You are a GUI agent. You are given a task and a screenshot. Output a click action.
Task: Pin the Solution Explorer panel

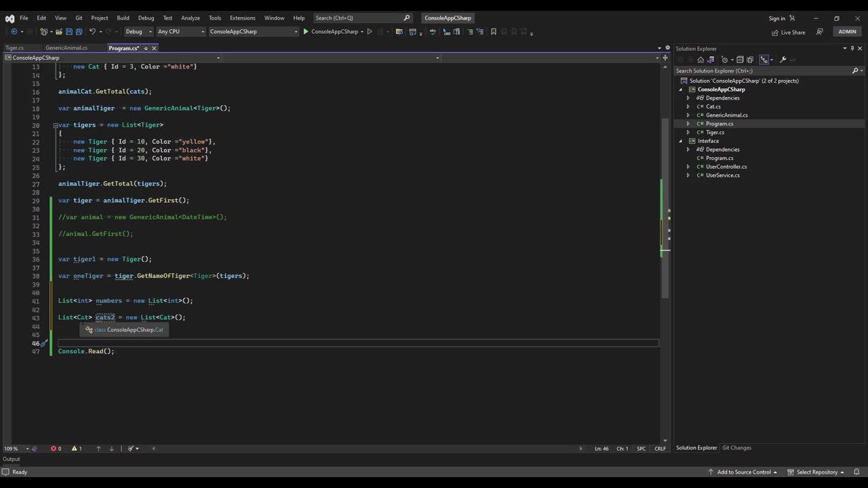point(853,48)
